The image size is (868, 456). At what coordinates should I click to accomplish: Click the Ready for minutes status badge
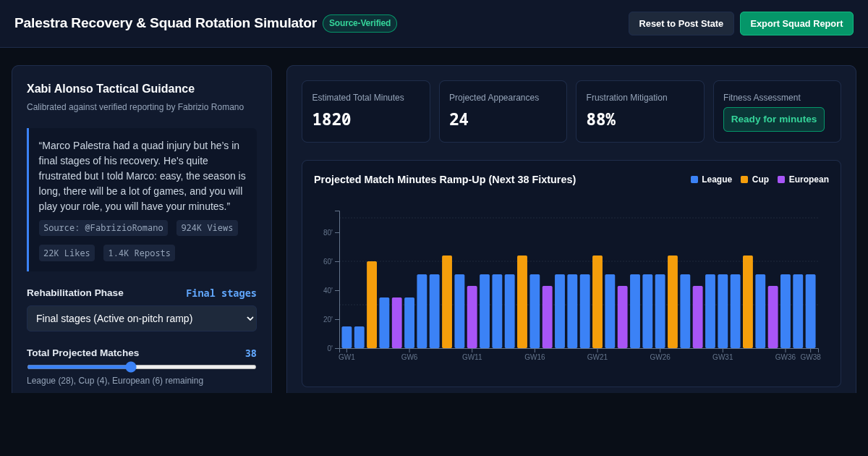pyautogui.click(x=773, y=119)
